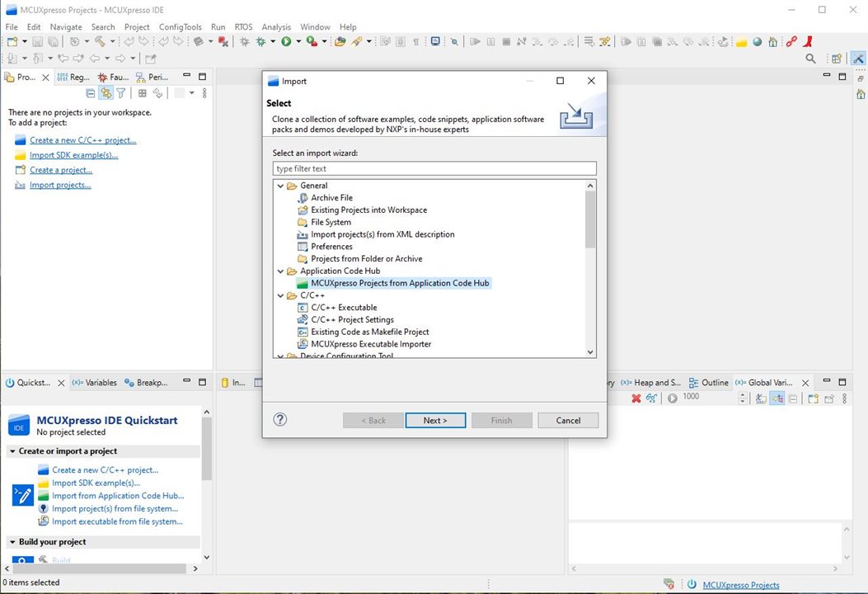Open the Debug button dropdown arrow
868x594 pixels.
click(x=272, y=41)
